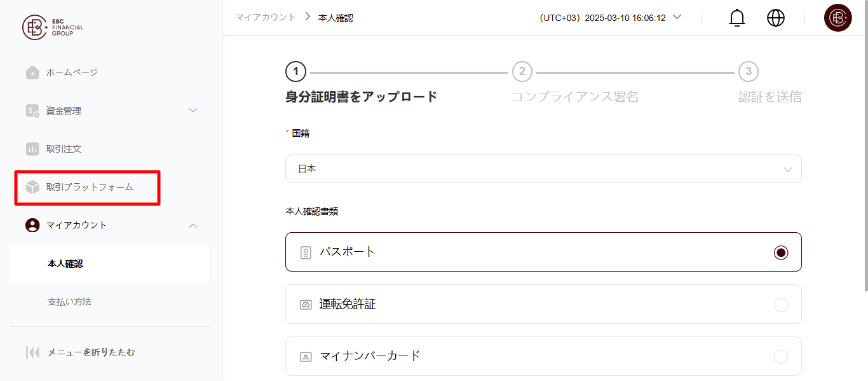Click the cube icon beside 取引プラットフォーム
This screenshot has width=868, height=381.
(32, 187)
